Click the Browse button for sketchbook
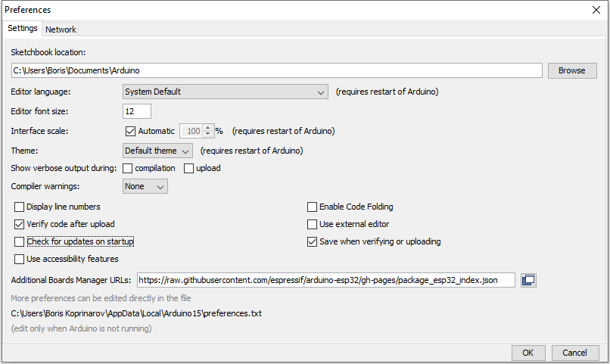610x364 pixels. [572, 71]
